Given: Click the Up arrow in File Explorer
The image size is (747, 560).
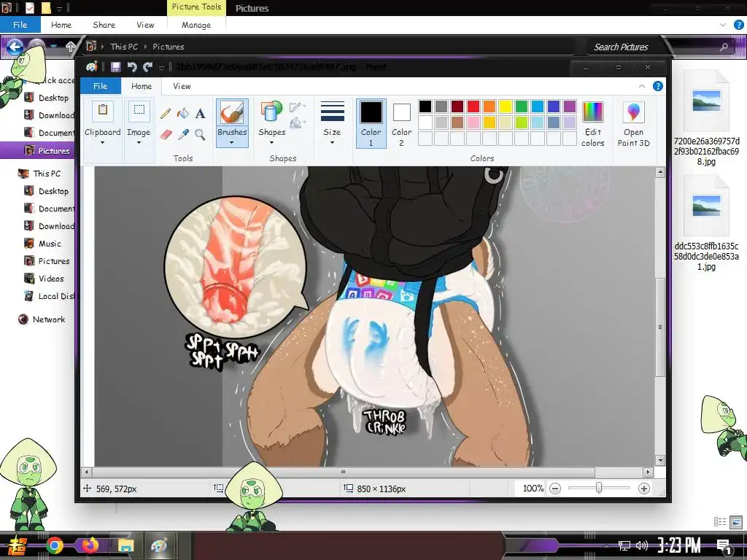Looking at the screenshot, I should pyautogui.click(x=71, y=47).
